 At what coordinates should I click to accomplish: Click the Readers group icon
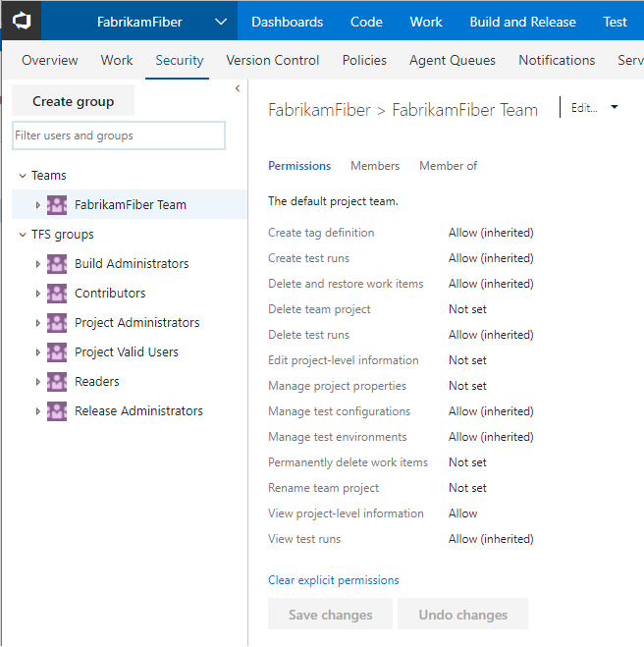57,382
